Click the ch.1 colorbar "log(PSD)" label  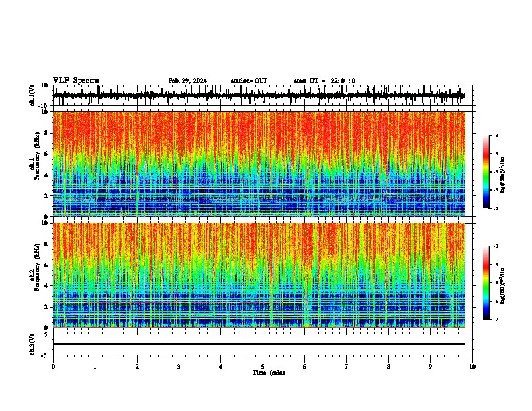pos(503,175)
